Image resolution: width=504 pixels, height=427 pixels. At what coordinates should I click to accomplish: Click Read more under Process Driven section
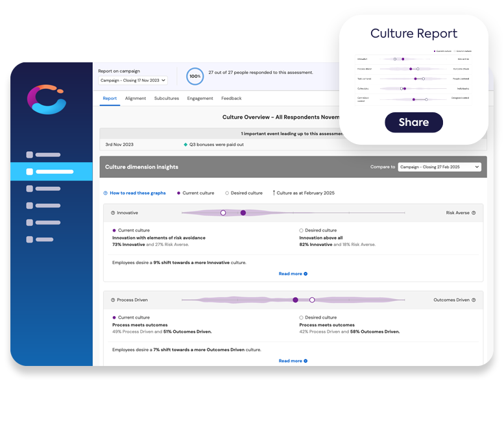pyautogui.click(x=290, y=361)
